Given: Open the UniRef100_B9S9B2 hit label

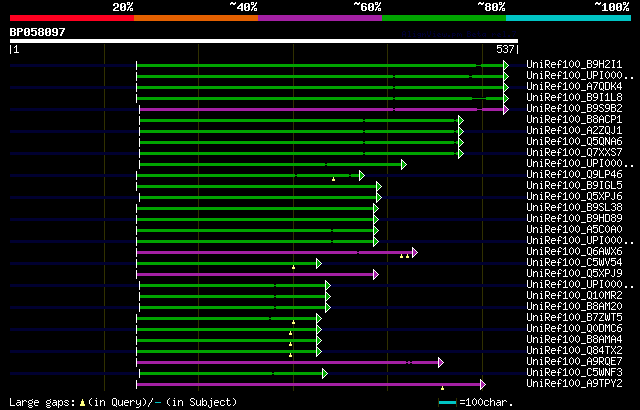Looking at the screenshot, I should [x=574, y=109].
